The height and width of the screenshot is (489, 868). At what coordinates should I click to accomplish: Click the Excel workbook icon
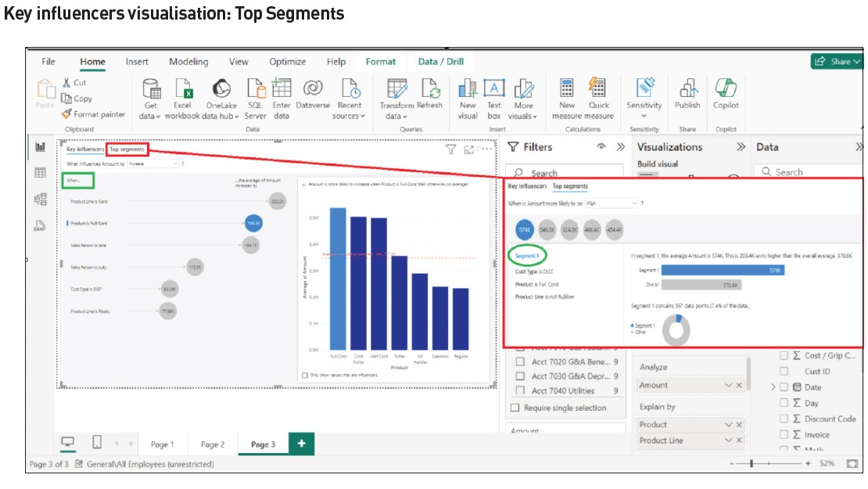[x=183, y=89]
